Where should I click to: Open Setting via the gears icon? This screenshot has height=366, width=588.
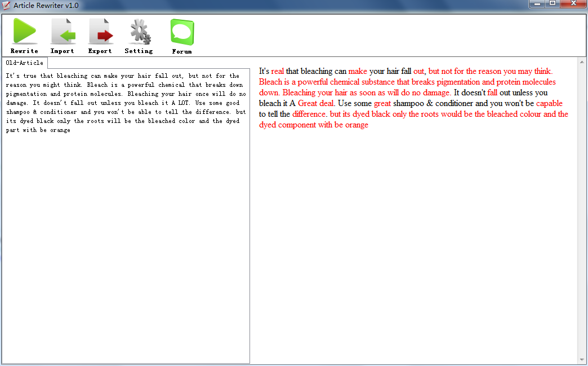click(x=139, y=32)
